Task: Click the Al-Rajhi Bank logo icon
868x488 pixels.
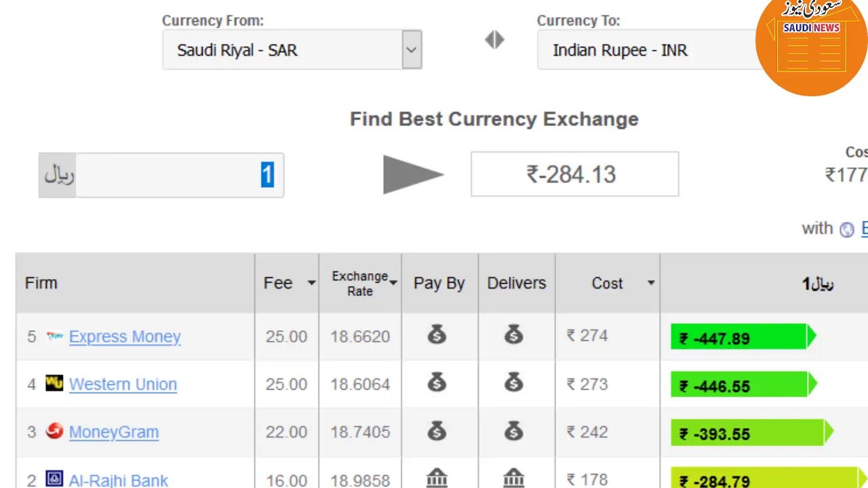Action: 54,479
